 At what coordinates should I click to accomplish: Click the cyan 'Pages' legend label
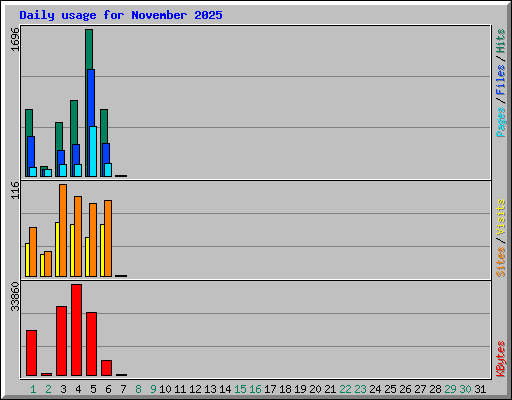(x=501, y=122)
